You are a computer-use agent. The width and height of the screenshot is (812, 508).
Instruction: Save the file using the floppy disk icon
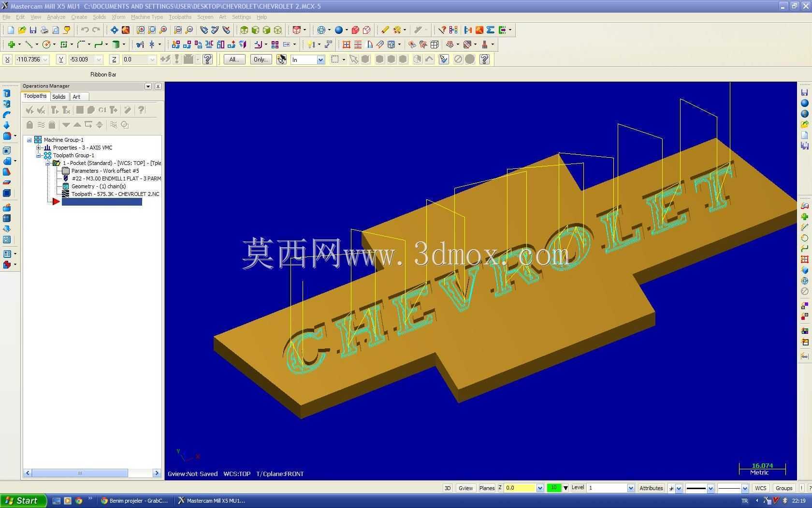coord(33,30)
